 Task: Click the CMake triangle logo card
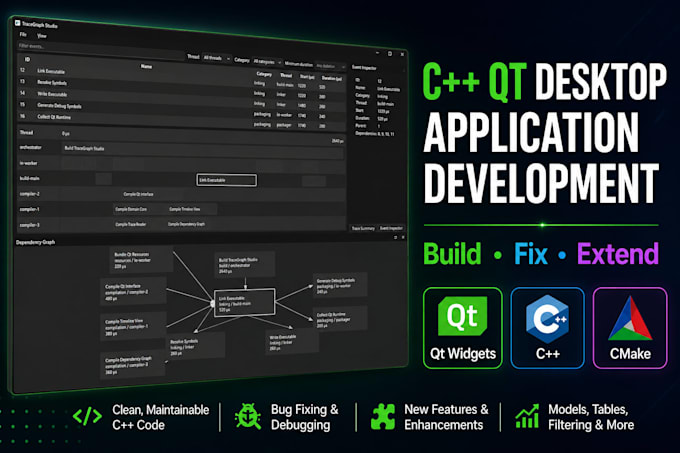coord(630,328)
